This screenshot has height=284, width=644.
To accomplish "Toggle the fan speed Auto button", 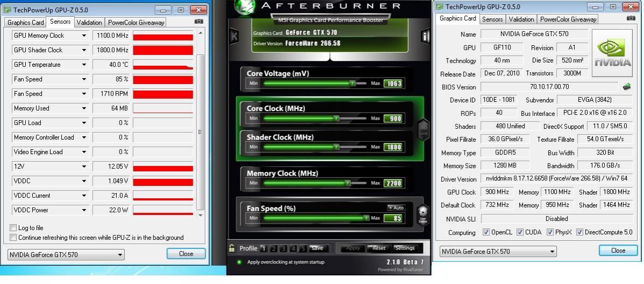I will coord(396,208).
